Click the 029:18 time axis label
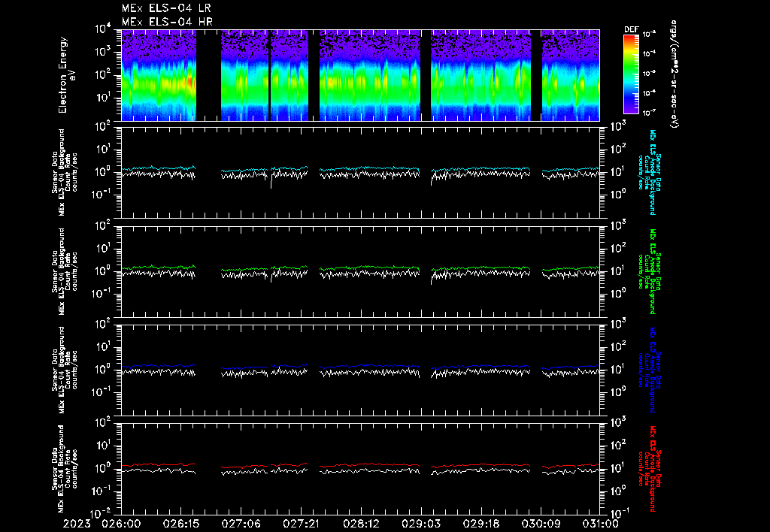Image resolution: width=770 pixels, height=532 pixels. 480,524
